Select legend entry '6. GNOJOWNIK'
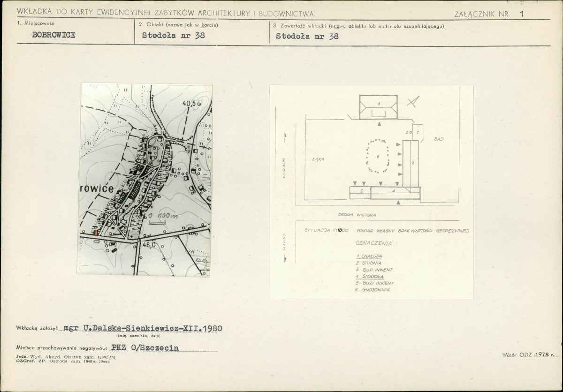563x392 pixels. point(373,290)
